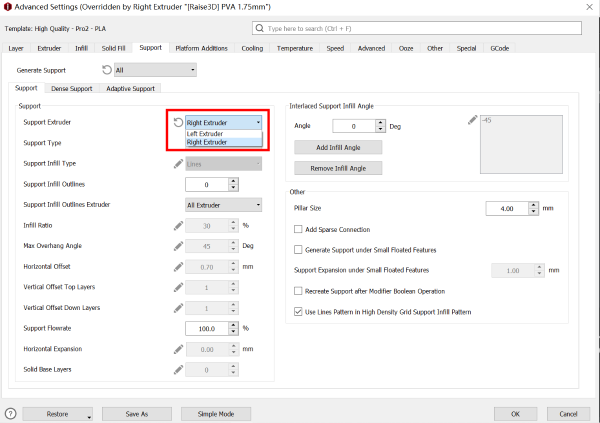Choose Left Extruder from the dropdown list
This screenshot has height=423, width=600.
point(205,133)
